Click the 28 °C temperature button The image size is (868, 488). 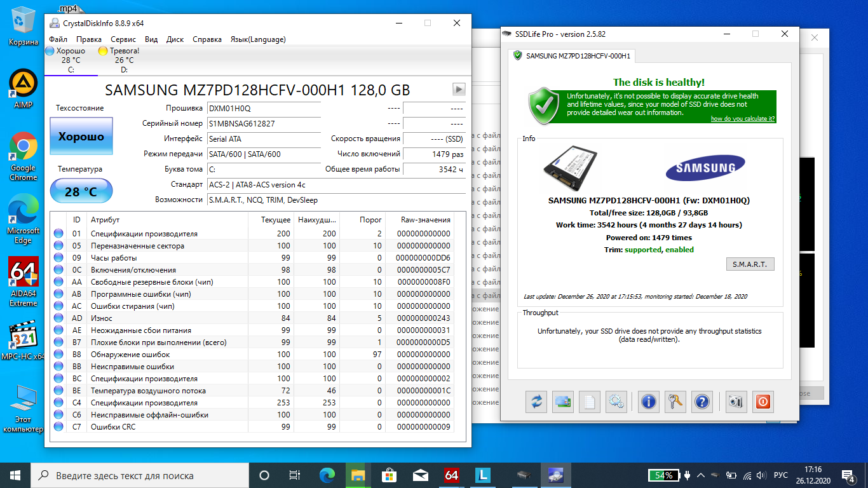click(81, 191)
